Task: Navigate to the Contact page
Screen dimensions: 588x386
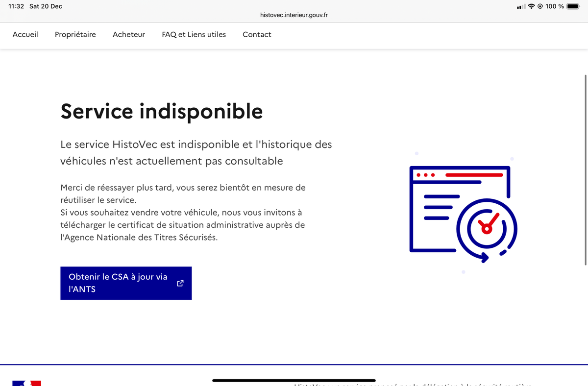Action: click(x=257, y=34)
